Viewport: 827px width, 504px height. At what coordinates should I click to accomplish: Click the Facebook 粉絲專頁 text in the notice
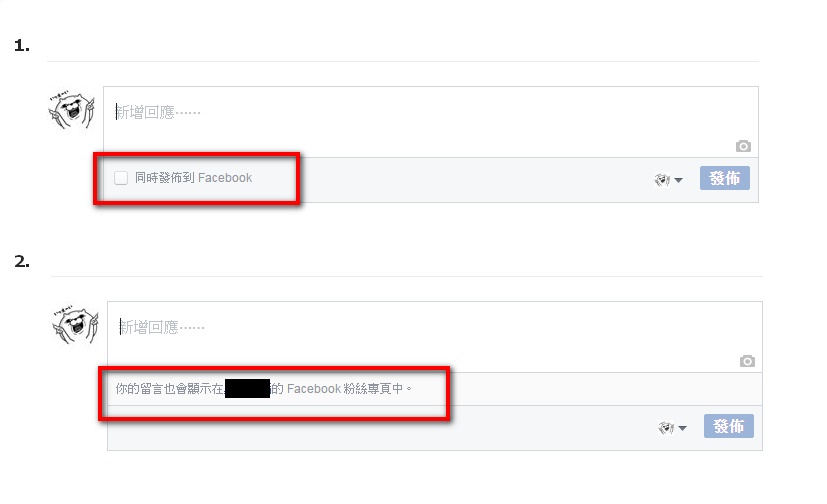[345, 389]
